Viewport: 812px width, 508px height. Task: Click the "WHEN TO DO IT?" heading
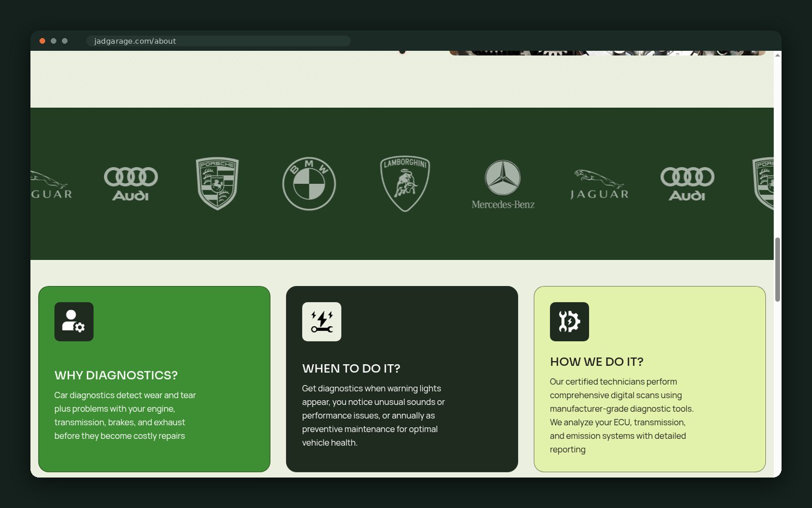click(x=351, y=368)
